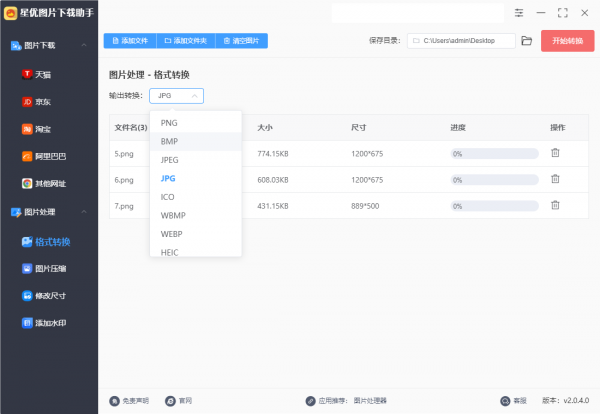This screenshot has width=600, height=414.
Task: Click the 添加文件夹 button
Action: coord(186,41)
